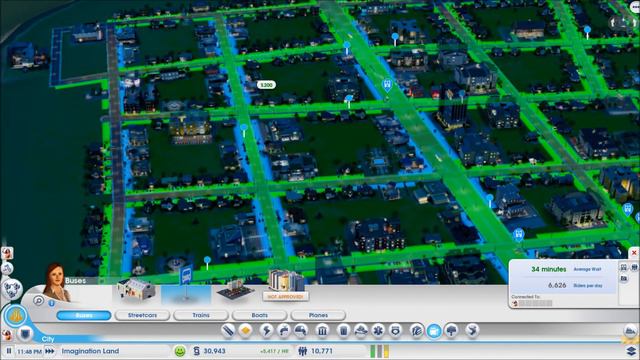The image size is (640, 360).
Task: Click the shield icon beside City
Action: (x=25, y=334)
